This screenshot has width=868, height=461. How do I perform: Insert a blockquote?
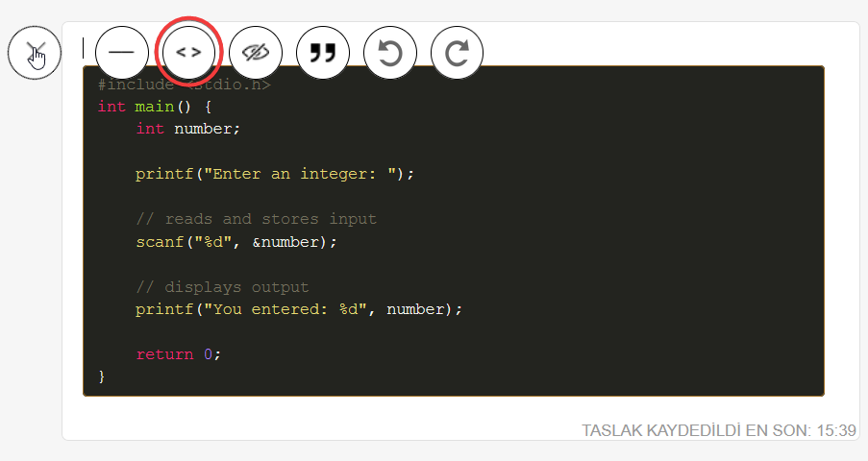[x=323, y=53]
